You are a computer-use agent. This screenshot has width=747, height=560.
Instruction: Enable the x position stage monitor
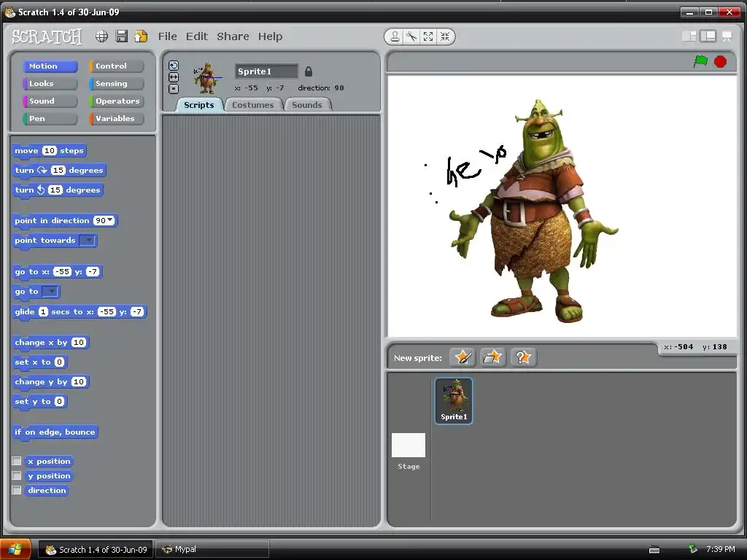[17, 461]
